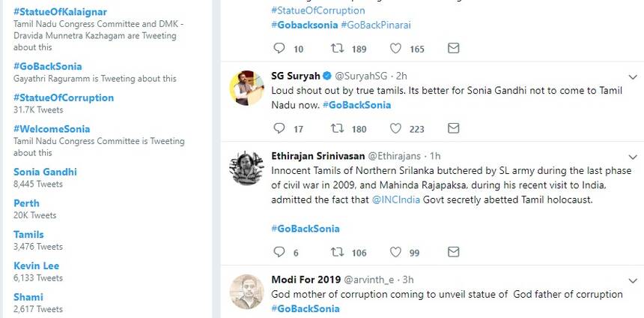Select the Sonia Gandhi trending topic
The image size is (644, 318).
coord(45,172)
